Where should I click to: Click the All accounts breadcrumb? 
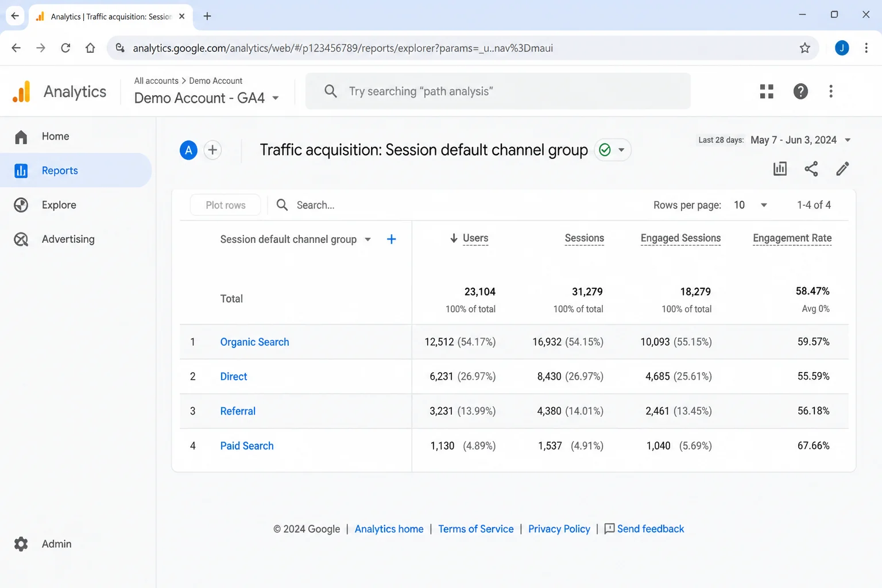tap(156, 81)
